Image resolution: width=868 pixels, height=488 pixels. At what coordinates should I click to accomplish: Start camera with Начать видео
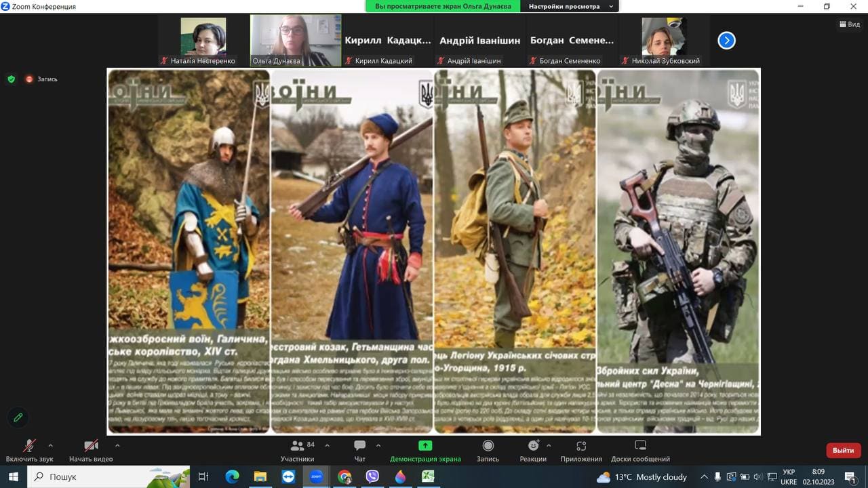pyautogui.click(x=91, y=451)
